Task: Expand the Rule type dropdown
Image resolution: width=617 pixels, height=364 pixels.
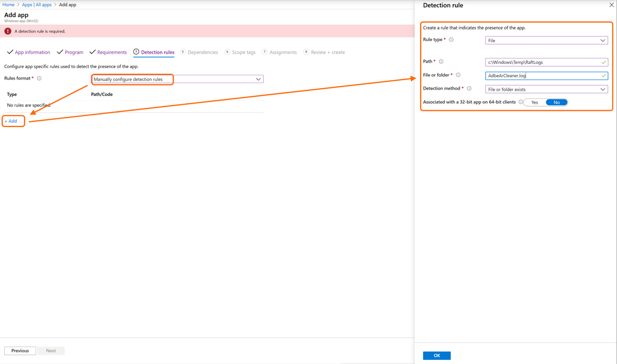Action: 547,40
